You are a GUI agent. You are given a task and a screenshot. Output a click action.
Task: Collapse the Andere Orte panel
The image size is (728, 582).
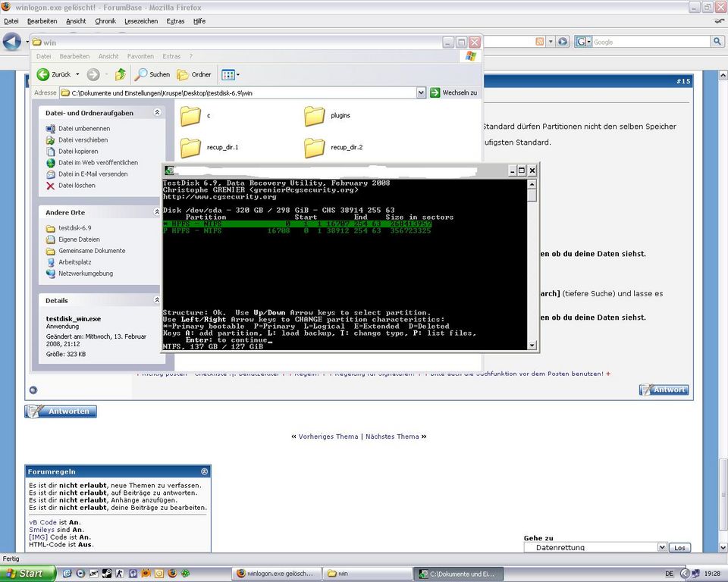[157, 212]
